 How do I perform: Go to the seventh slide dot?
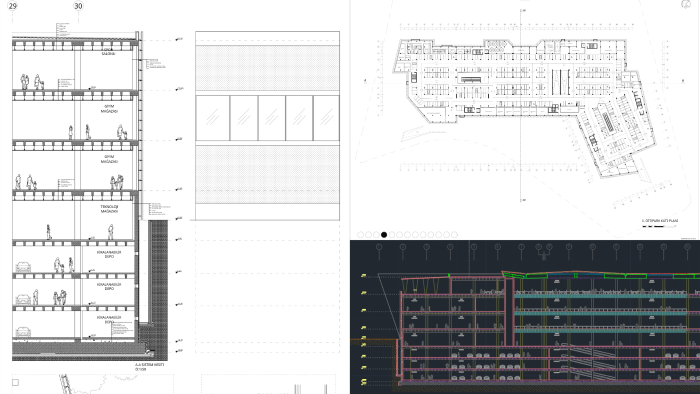[x=408, y=235]
